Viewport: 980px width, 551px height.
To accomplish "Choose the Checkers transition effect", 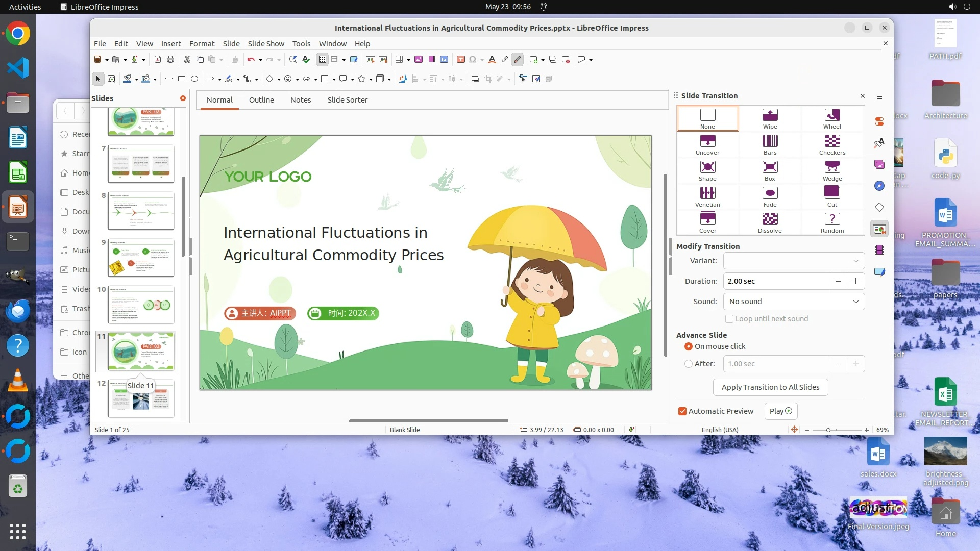I will 832,144.
